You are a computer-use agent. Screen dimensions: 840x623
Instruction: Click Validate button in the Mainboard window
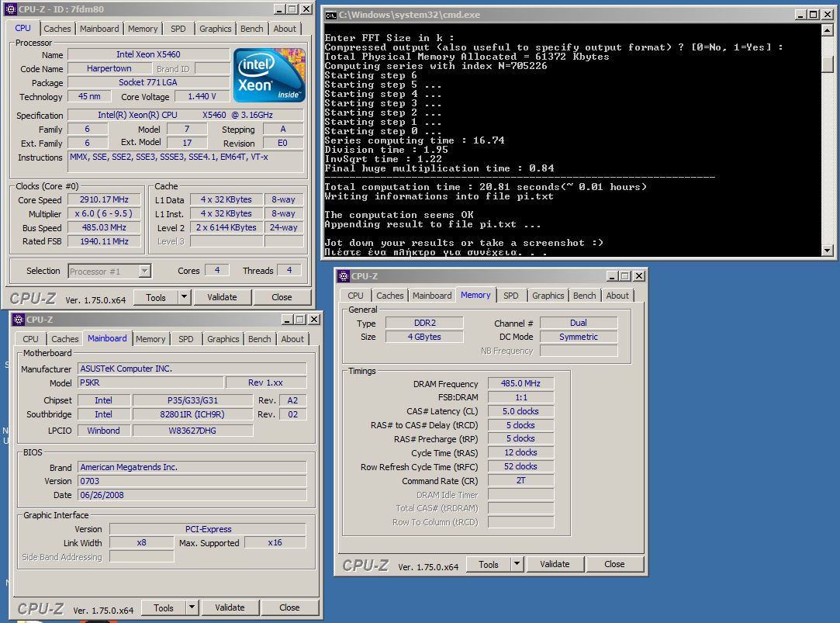point(230,608)
